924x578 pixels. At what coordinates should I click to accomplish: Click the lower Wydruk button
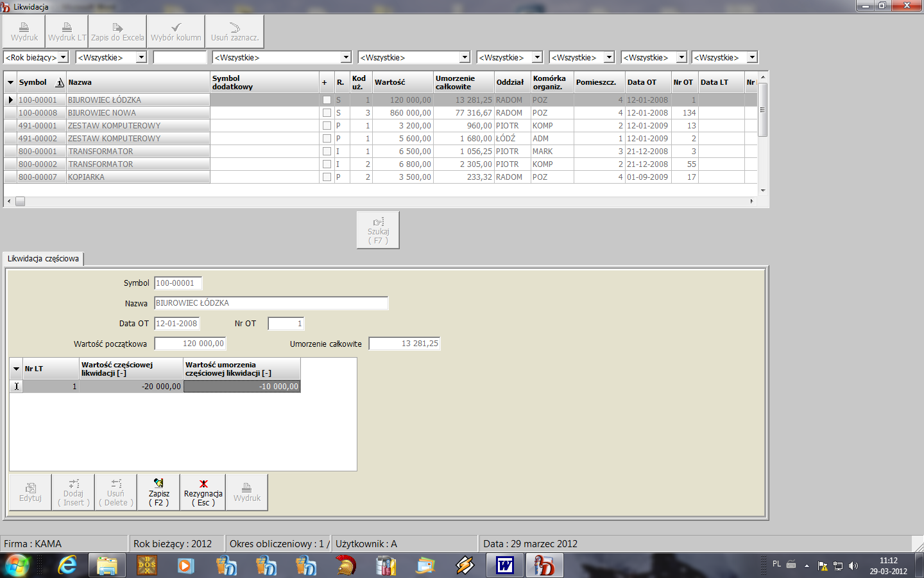click(247, 493)
